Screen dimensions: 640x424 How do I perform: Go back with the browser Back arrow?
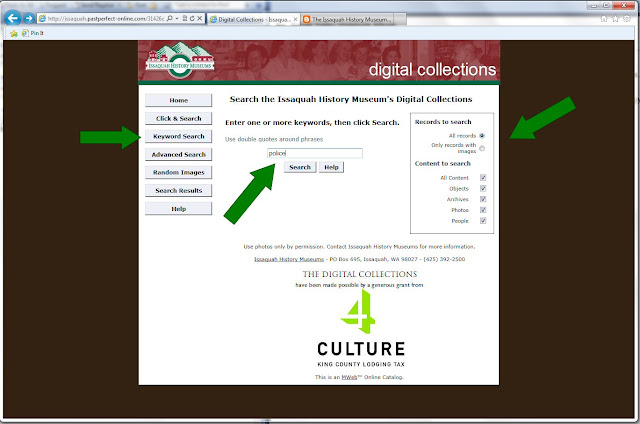pyautogui.click(x=12, y=18)
